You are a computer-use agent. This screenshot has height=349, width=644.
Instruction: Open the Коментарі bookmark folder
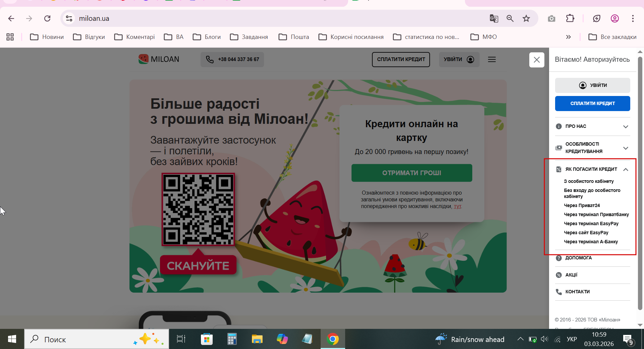click(135, 37)
